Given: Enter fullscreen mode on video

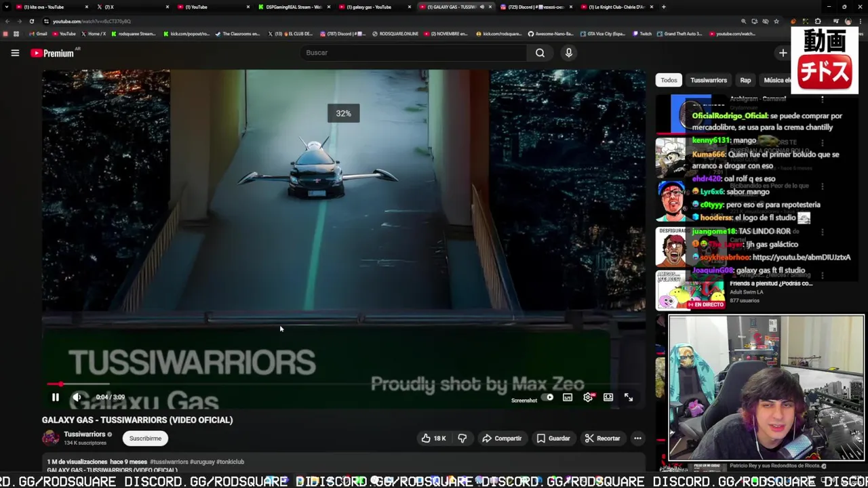Looking at the screenshot, I should 629,397.
